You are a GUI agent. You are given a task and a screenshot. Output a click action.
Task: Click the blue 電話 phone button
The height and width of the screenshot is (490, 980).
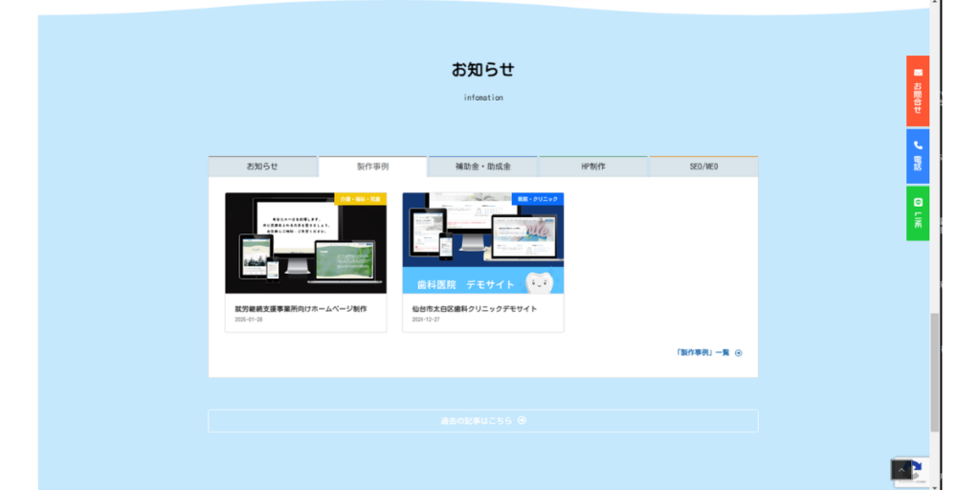coord(917,155)
